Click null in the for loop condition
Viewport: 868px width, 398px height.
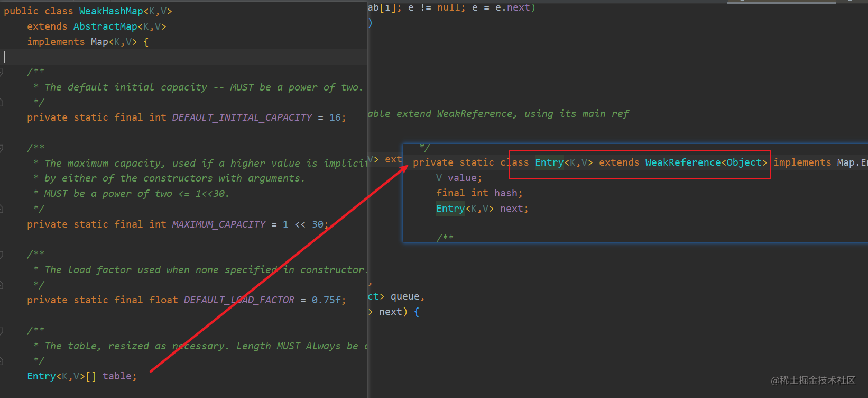click(448, 8)
